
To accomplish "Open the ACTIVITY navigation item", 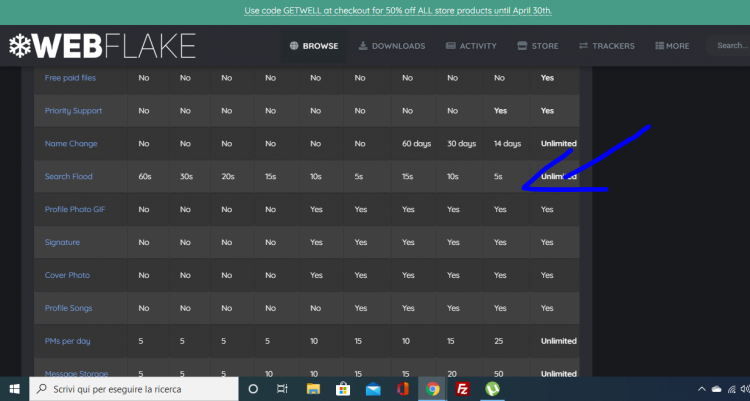I will pyautogui.click(x=471, y=46).
